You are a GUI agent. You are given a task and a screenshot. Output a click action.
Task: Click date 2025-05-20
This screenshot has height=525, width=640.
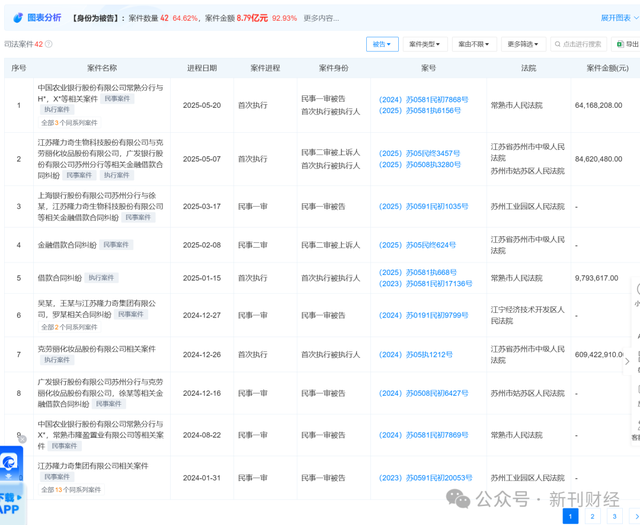coord(202,105)
